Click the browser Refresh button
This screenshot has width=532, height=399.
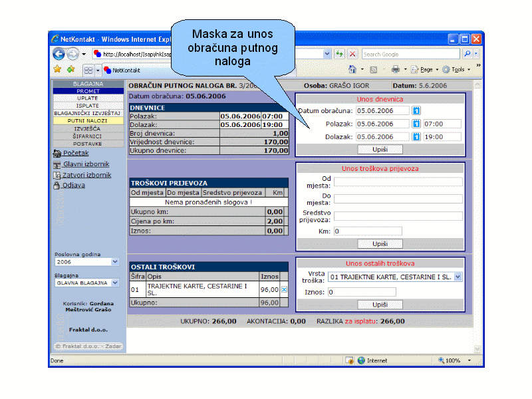pos(340,54)
